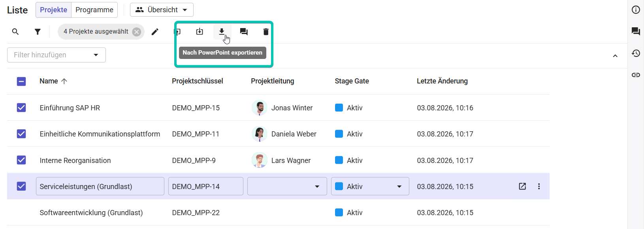Screen dimensions: 644x229
Task: Delete selected projects with trash icon
Action: click(x=266, y=32)
